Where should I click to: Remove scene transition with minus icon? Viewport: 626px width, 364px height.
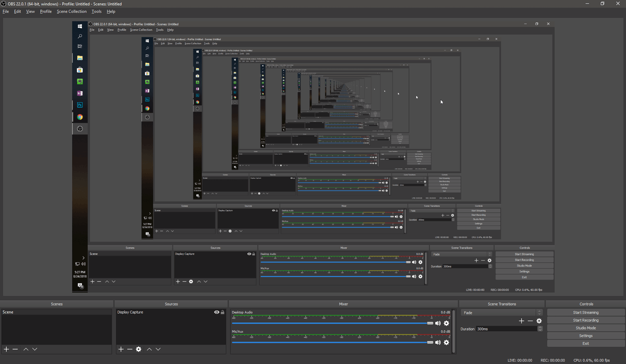click(x=530, y=321)
